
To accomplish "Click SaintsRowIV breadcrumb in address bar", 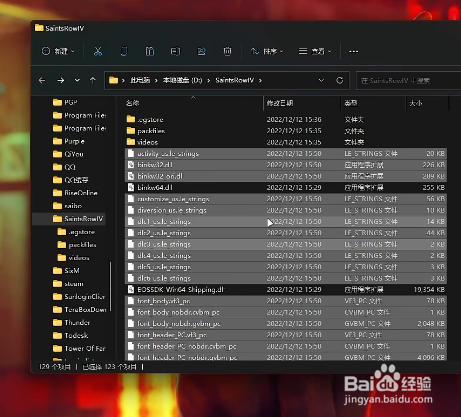I will tap(234, 80).
